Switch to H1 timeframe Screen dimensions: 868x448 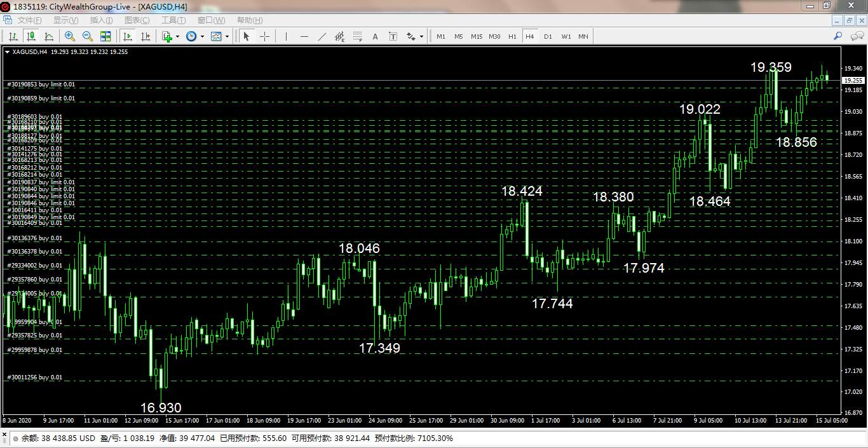coord(512,36)
